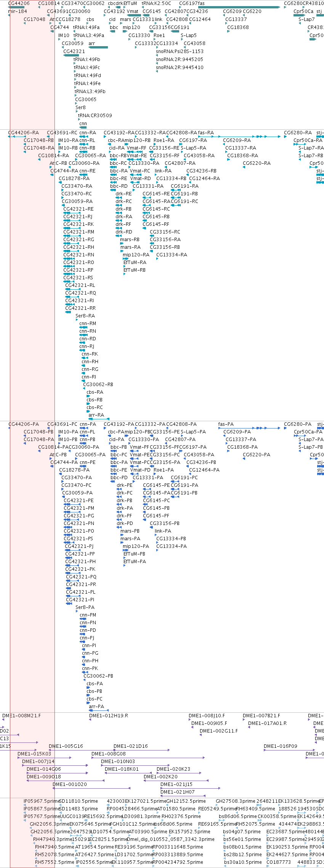Select the DME1-008M21.F clone label

pos(21,716)
